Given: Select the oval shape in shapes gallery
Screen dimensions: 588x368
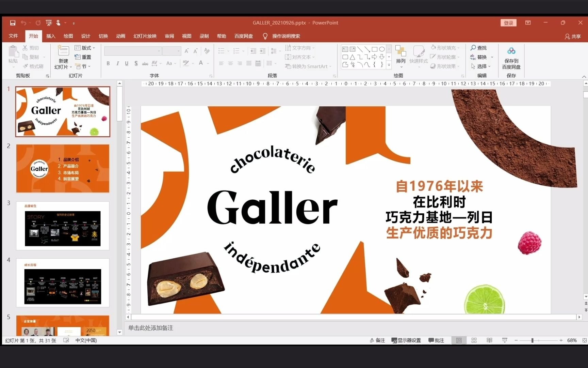Looking at the screenshot, I should [x=382, y=49].
